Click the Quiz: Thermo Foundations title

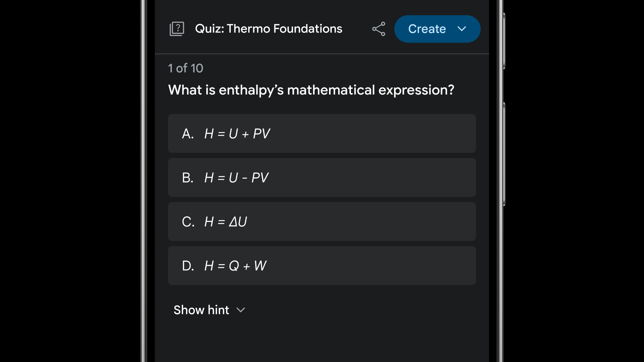coord(268,29)
